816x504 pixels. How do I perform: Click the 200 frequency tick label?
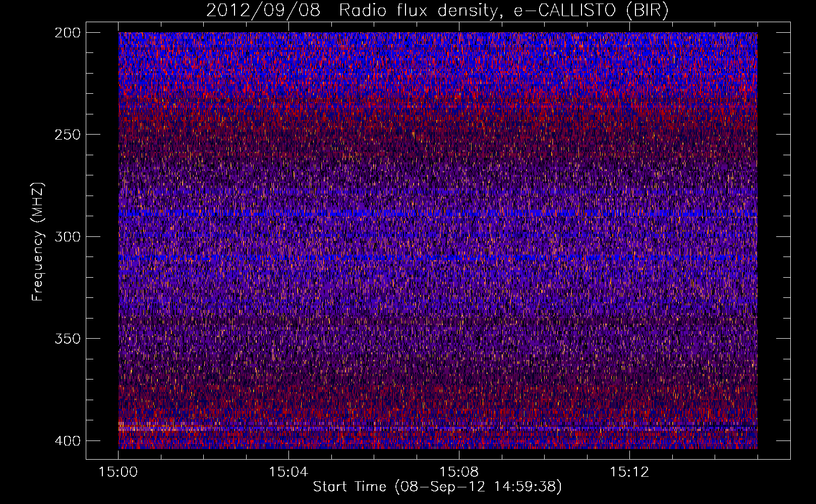pos(67,33)
